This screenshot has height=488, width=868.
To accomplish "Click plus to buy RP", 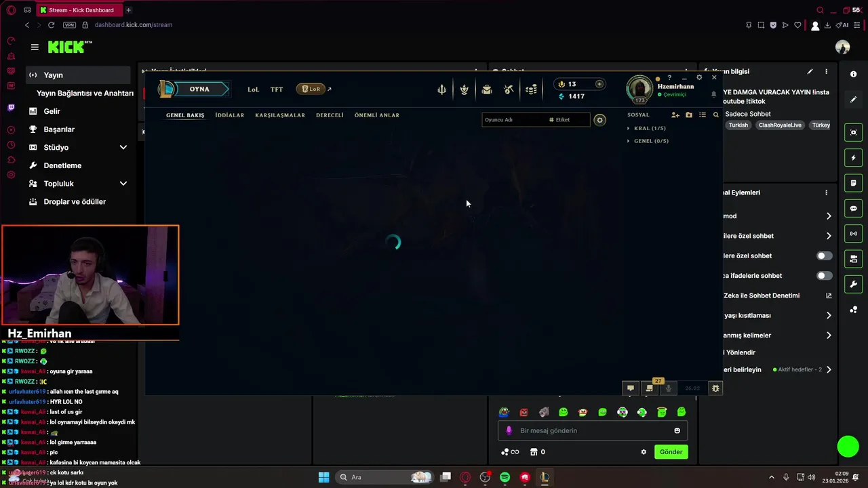I will 599,84.
